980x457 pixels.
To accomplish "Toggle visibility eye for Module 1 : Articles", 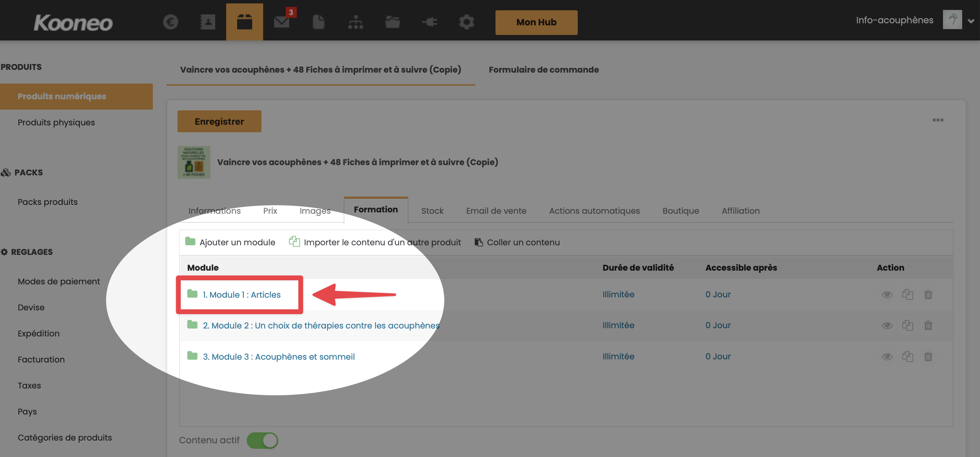I will coord(887,294).
